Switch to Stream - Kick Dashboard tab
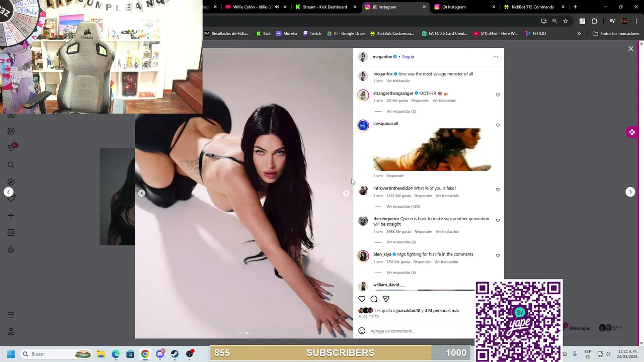The width and height of the screenshot is (644, 362). [325, 7]
